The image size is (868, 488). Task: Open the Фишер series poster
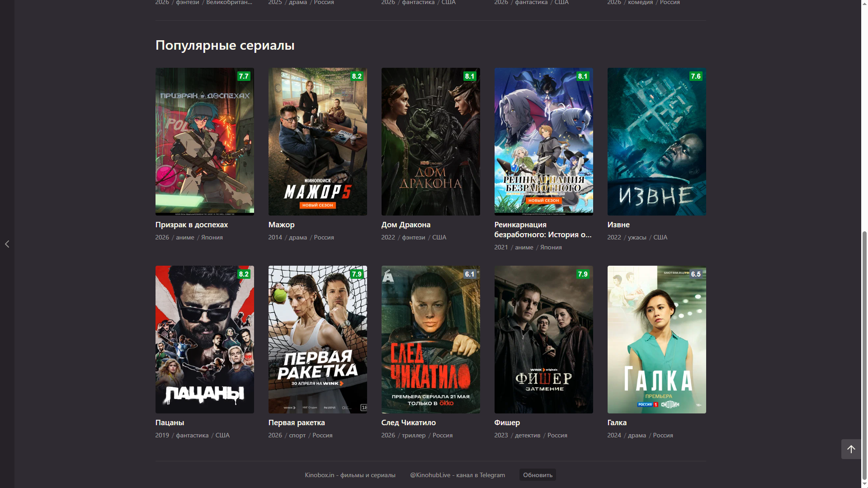point(544,339)
